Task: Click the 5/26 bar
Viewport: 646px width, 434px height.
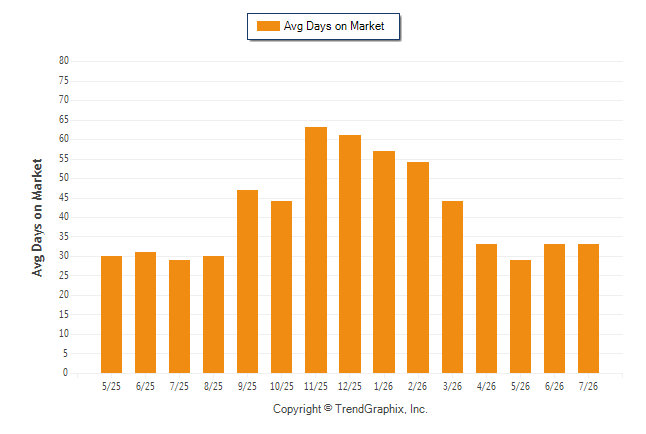Action: 520,317
